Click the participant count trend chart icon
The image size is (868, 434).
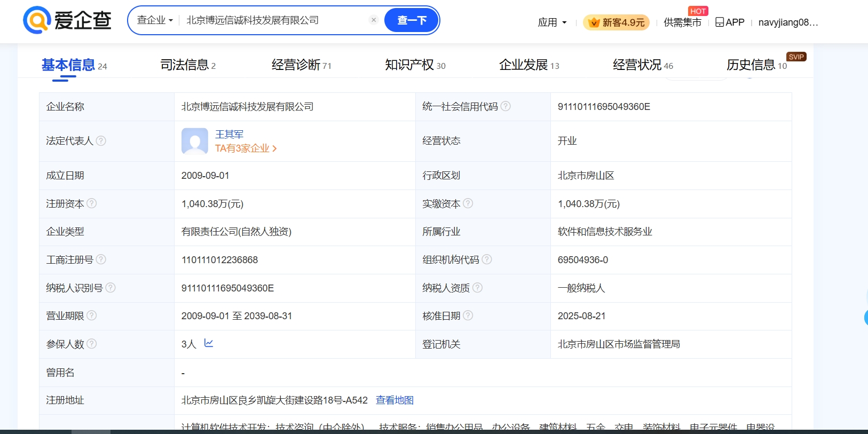[x=209, y=343]
